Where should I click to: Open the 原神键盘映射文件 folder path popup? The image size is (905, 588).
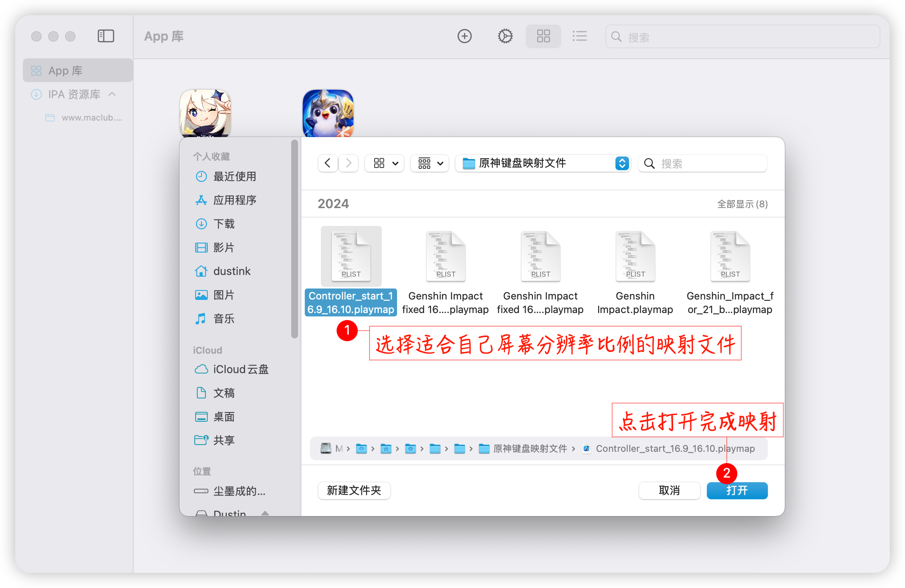[543, 163]
